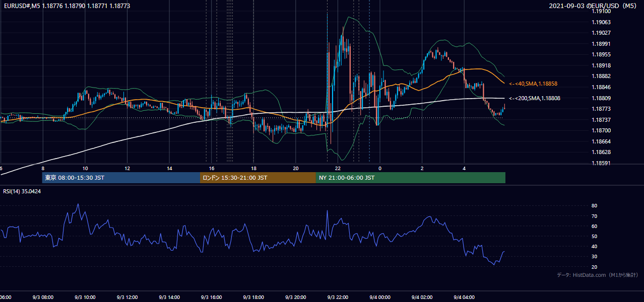Click price axis value 1.18991
Viewport: 644px width, 302px height.
click(x=602, y=44)
